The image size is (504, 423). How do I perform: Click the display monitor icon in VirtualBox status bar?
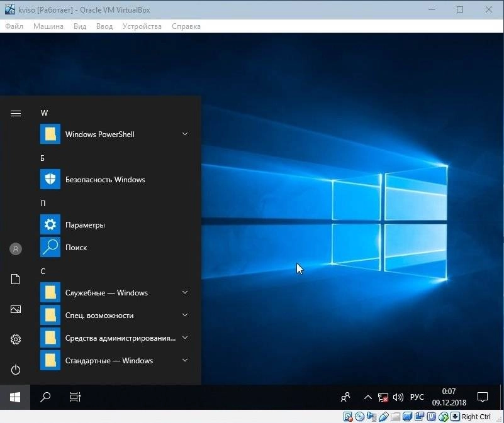click(407, 417)
